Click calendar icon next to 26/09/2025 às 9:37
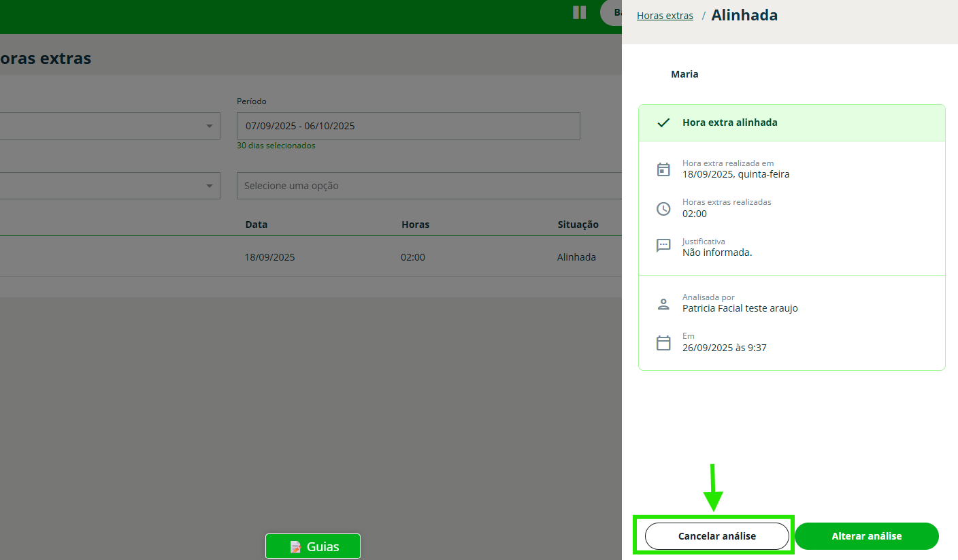This screenshot has width=958, height=560. point(663,343)
